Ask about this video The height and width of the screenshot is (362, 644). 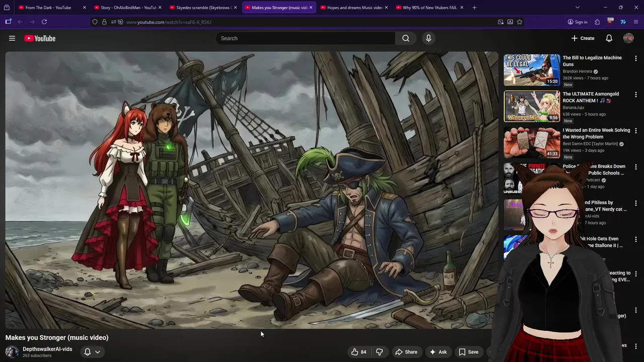(438, 352)
